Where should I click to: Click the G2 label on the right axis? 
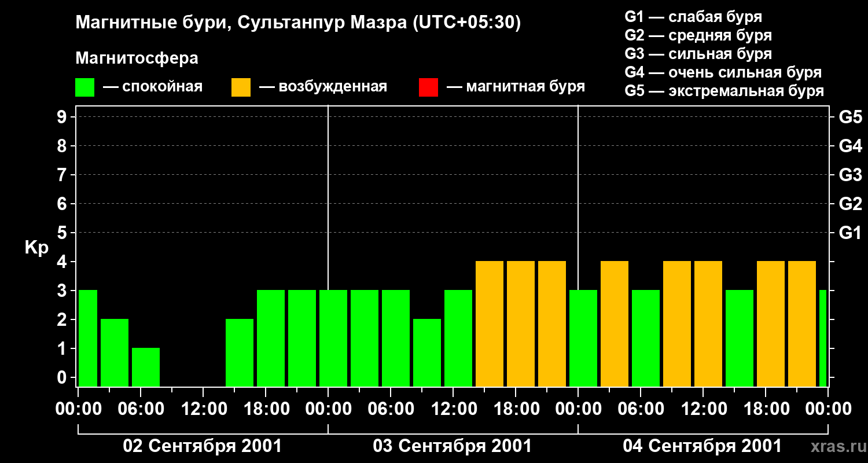850,204
